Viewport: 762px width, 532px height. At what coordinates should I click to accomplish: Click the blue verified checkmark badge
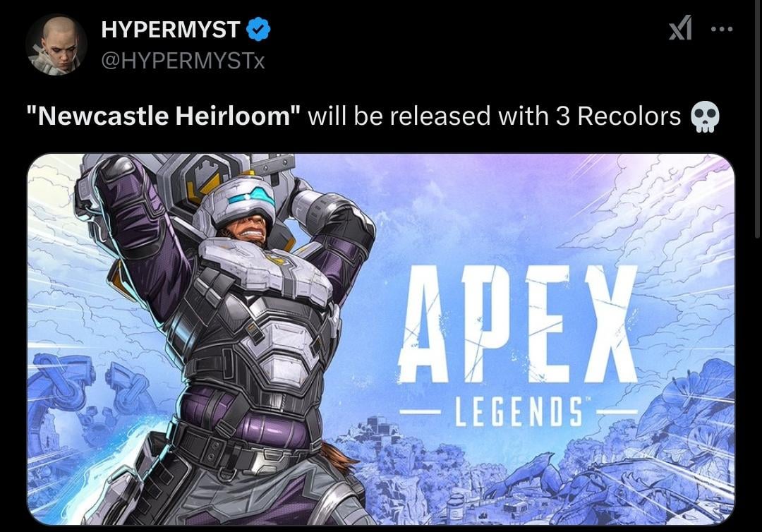[258, 29]
